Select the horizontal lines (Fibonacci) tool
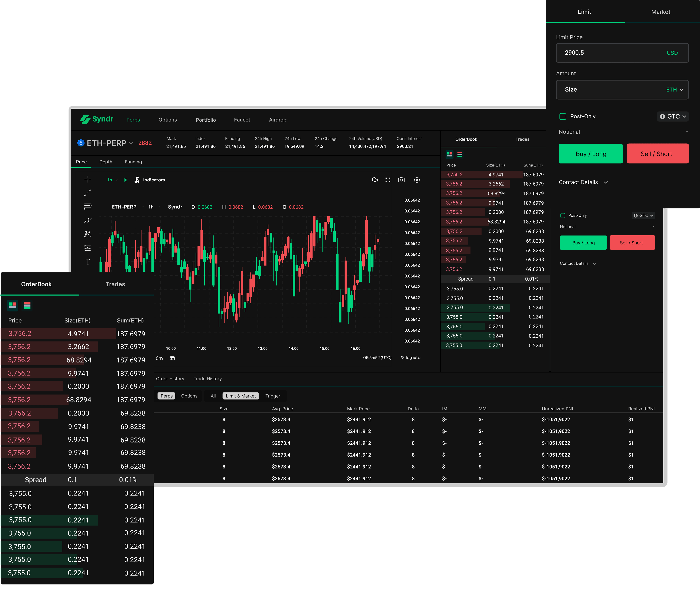 coord(87,207)
